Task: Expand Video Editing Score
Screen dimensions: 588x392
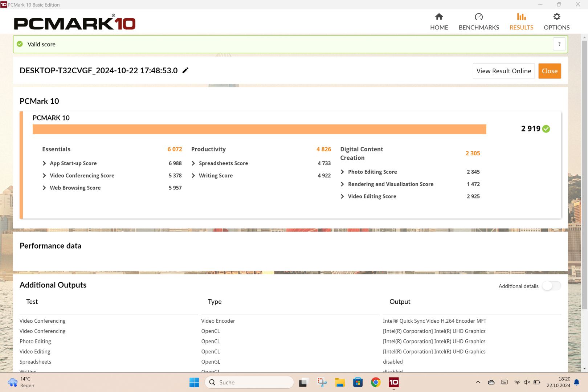Action: [342, 196]
